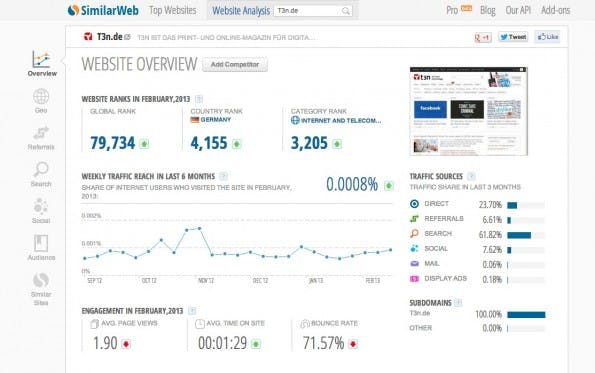
Task: Click the OTHER subdomain row
Action: (x=477, y=328)
